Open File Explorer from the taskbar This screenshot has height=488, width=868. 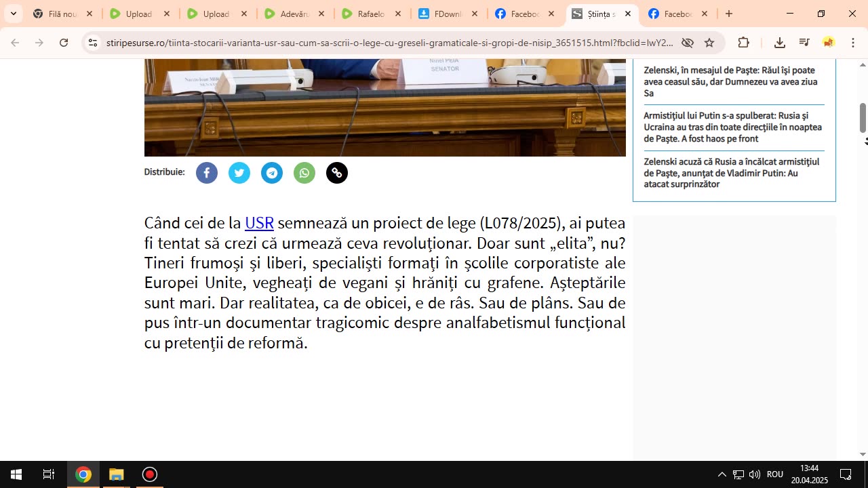pos(117,474)
